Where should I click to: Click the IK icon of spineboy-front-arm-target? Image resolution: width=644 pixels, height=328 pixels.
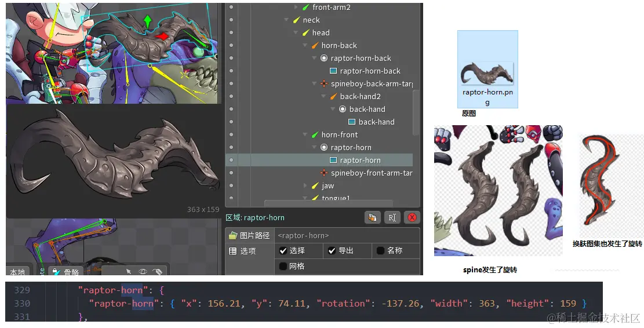click(x=324, y=173)
